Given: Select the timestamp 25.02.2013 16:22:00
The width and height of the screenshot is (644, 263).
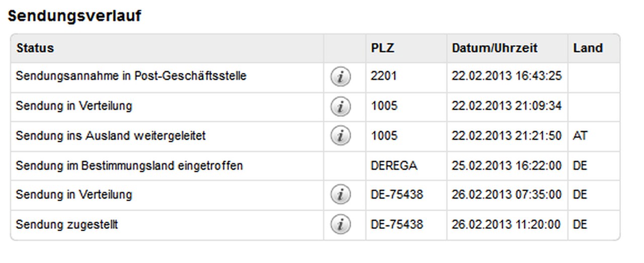Looking at the screenshot, I should coord(507,165).
